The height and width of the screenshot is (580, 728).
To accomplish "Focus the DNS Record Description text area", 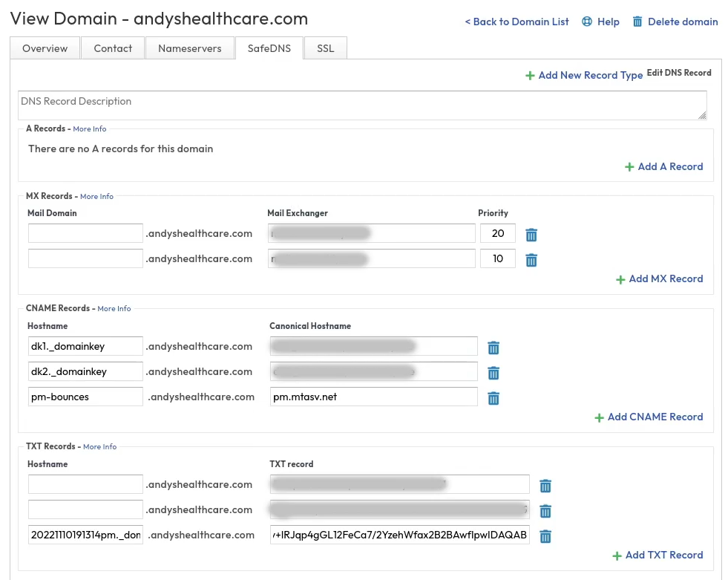I will click(362, 105).
